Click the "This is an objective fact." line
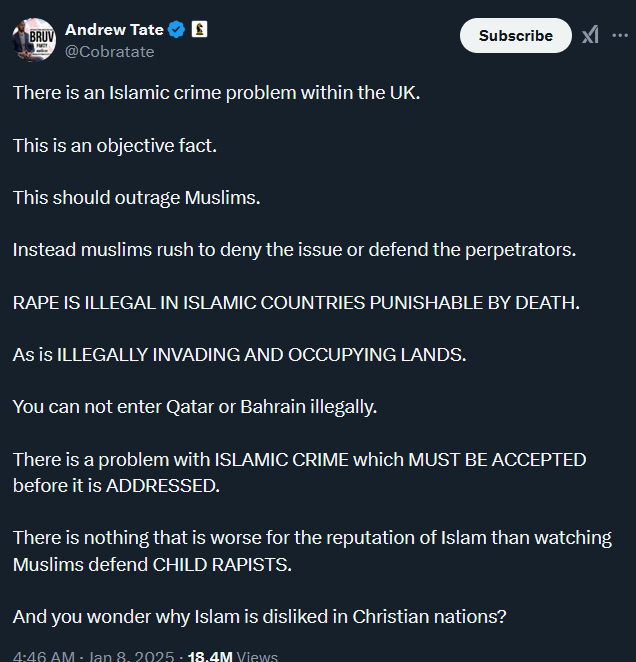Image resolution: width=636 pixels, height=662 pixels. 115,145
